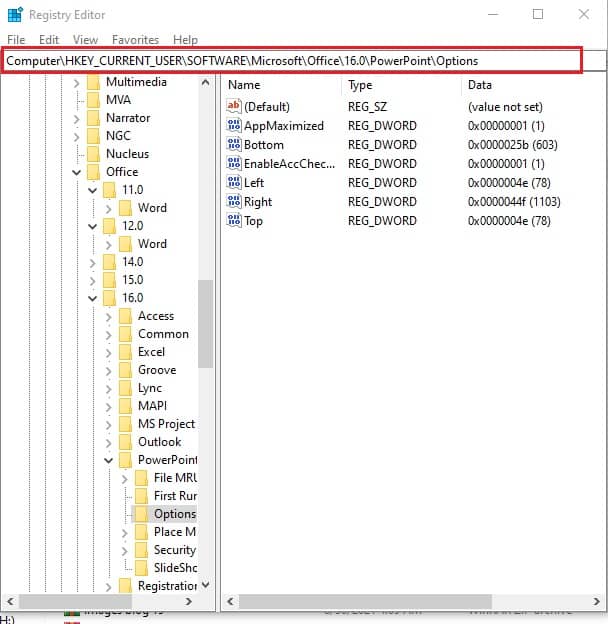
Task: Click the tree pane scroll down arrow
Action: [205, 585]
